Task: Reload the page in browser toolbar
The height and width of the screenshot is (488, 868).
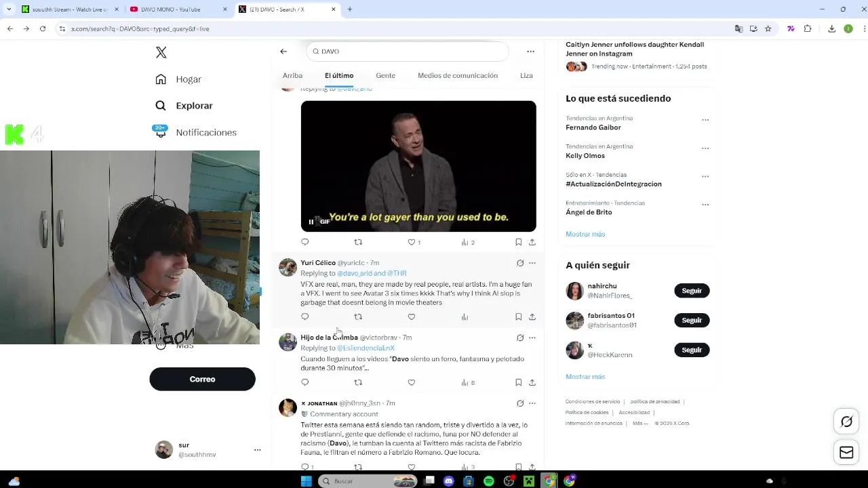Action: tap(43, 28)
